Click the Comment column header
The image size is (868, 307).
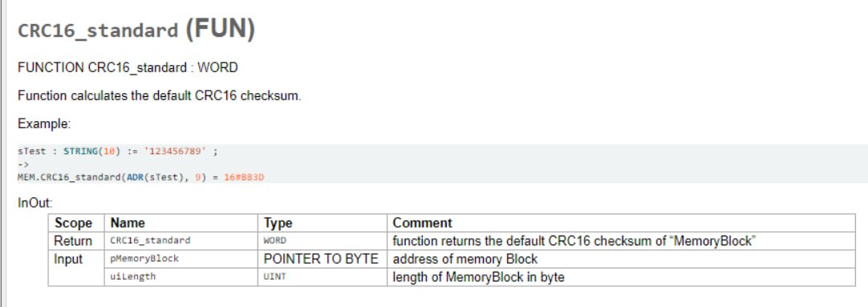pyautogui.click(x=423, y=223)
